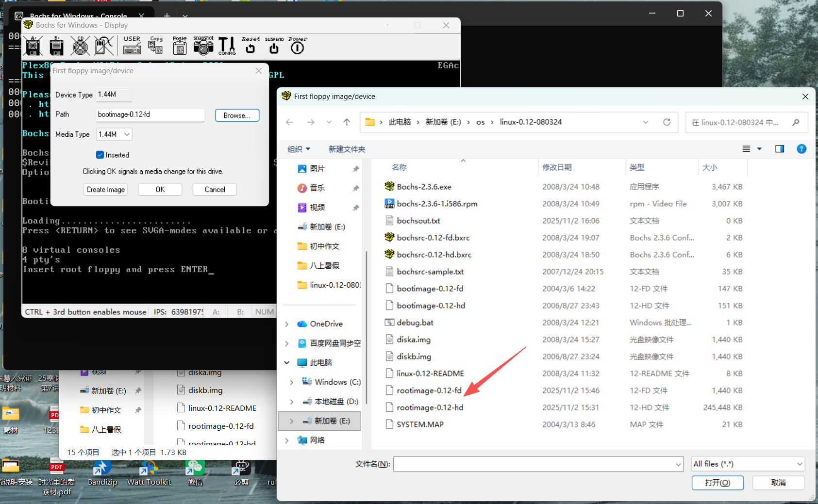Take a snapshot with the camera icon
The image size is (818, 504).
click(203, 46)
